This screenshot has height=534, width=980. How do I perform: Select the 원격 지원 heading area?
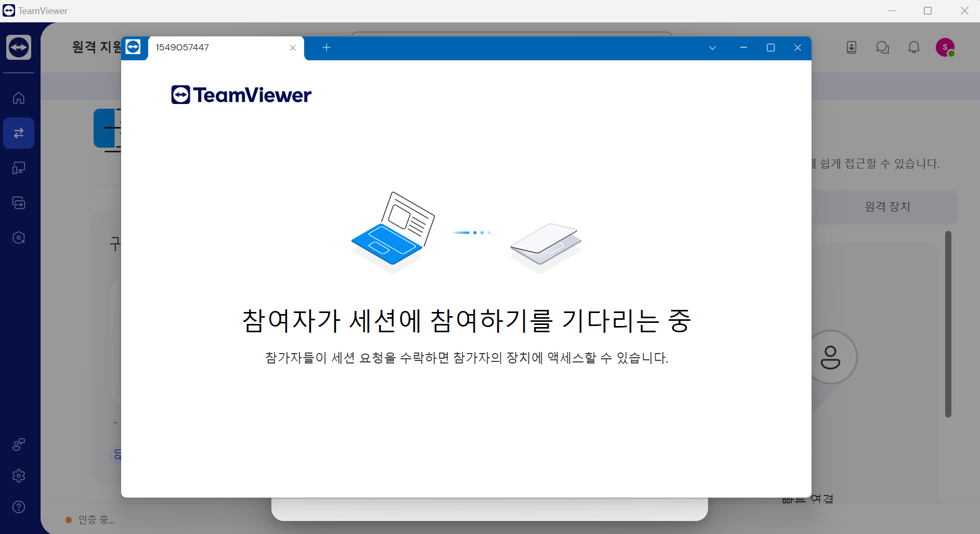tap(96, 47)
